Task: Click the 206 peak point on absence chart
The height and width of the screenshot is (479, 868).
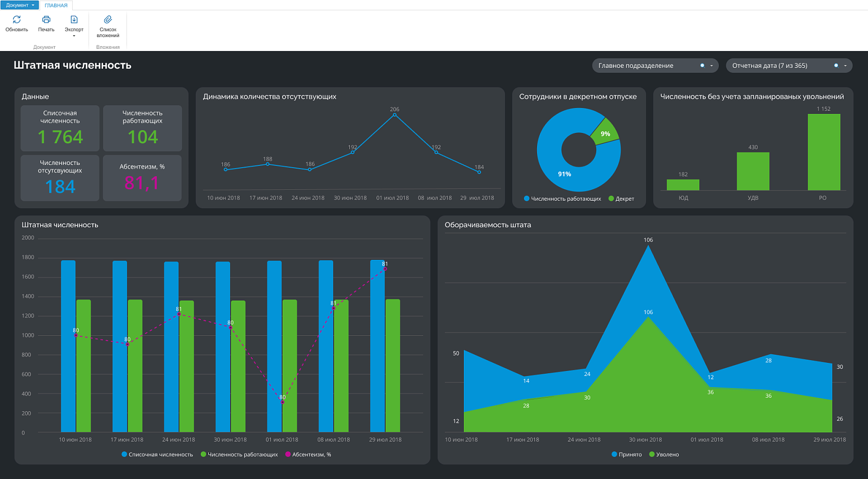Action: click(394, 115)
